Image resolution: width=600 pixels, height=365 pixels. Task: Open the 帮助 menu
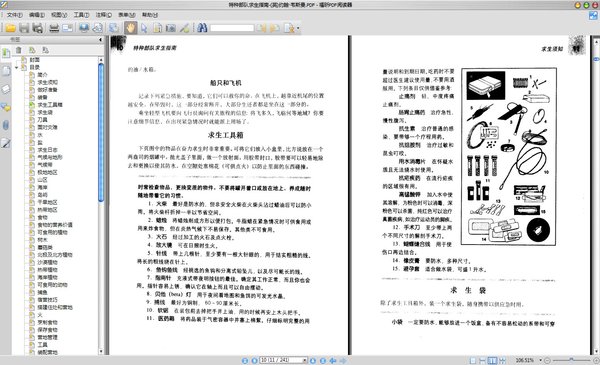[150, 15]
